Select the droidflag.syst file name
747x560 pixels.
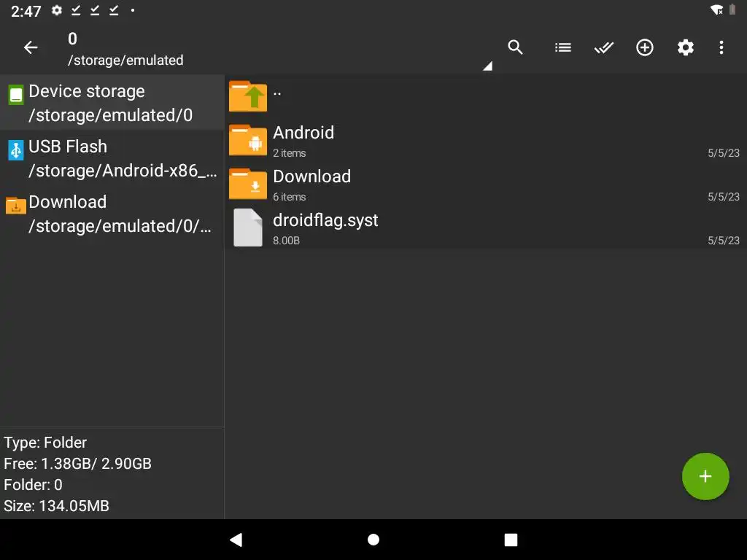[325, 220]
